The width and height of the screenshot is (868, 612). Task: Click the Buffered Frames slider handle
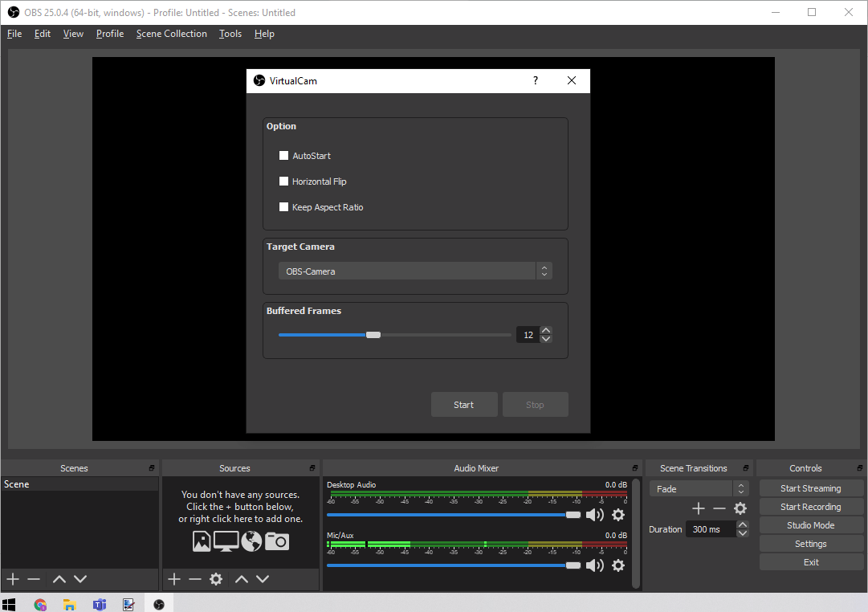tap(373, 335)
